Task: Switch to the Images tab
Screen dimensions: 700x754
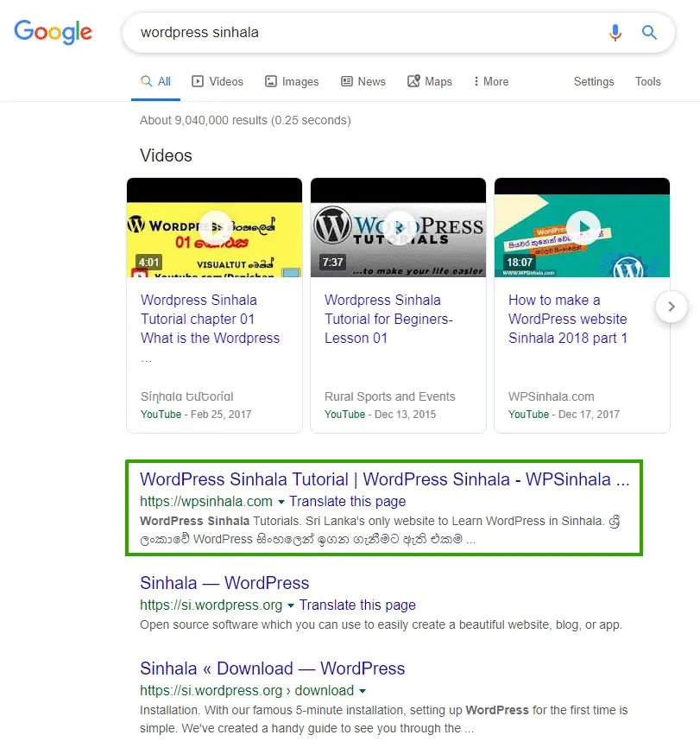Action: 292,81
